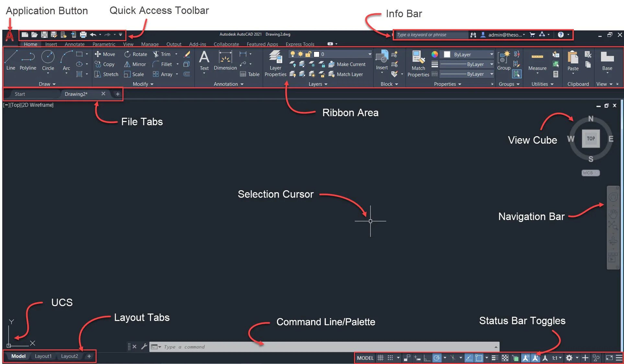Toggle Ortho mode in the status bar
Viewport: 624px width, 364px height.
point(427,358)
